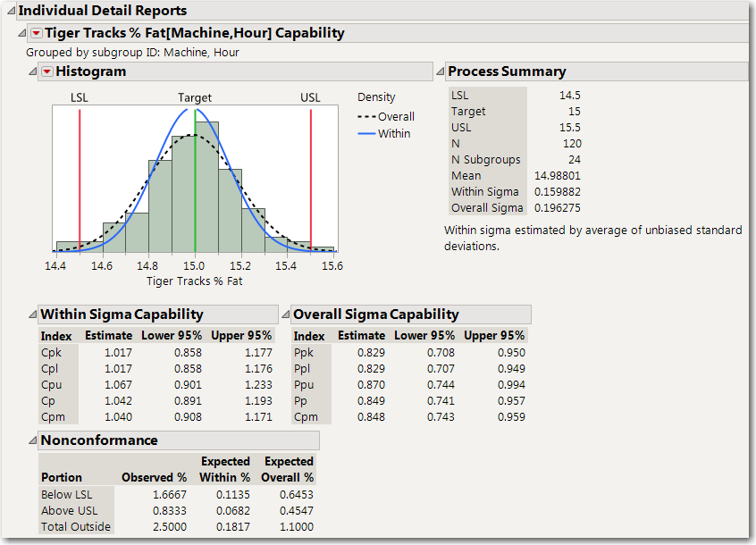Select the Overall density legend entry
Image resolution: width=756 pixels, height=545 pixels.
pos(386,117)
